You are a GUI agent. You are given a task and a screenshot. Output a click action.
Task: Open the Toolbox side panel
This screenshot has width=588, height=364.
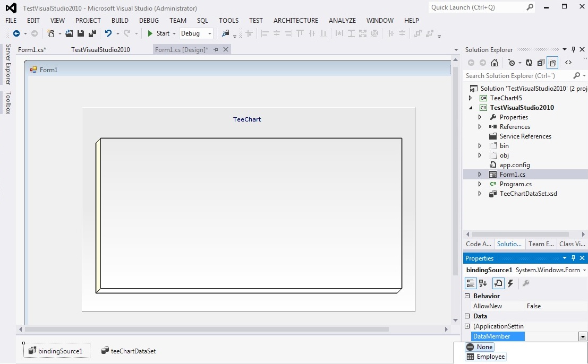point(8,102)
